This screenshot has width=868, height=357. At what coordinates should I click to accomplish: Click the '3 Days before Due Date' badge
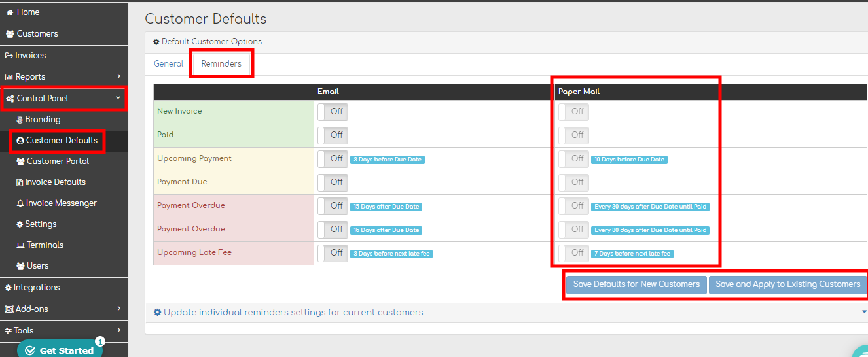point(388,160)
